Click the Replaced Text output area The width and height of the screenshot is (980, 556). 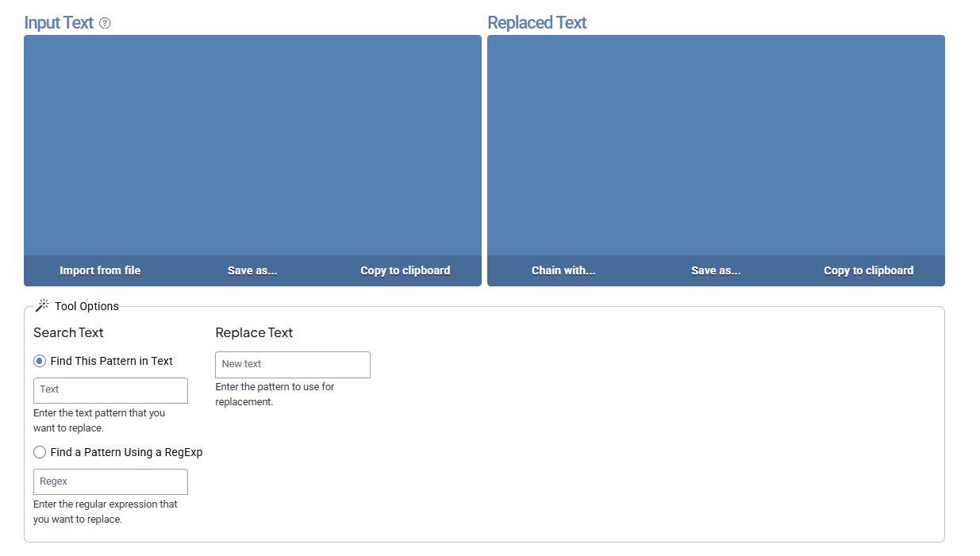[716, 145]
